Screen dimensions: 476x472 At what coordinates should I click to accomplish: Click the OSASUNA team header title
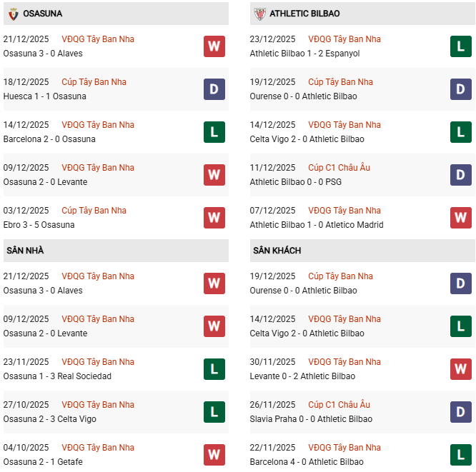point(42,14)
